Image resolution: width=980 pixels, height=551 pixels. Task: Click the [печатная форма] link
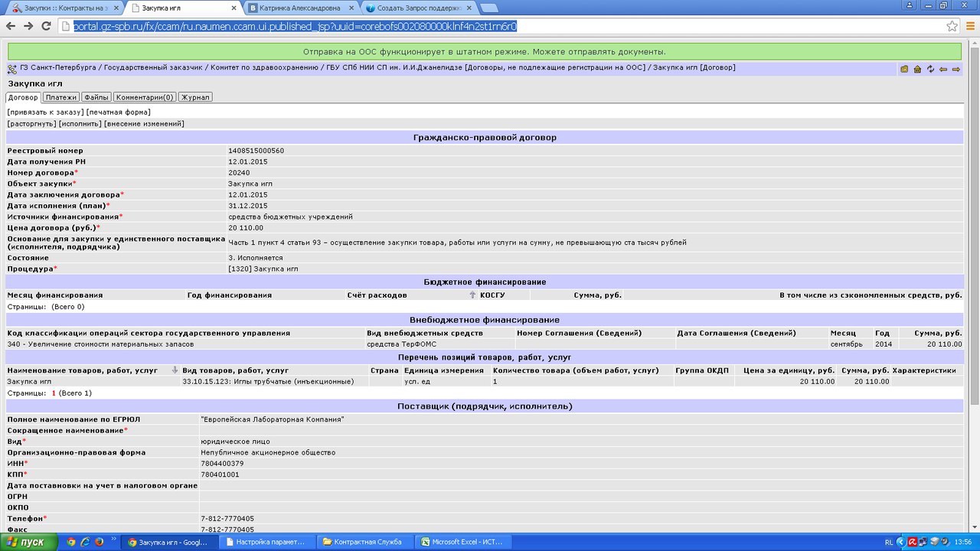click(118, 112)
